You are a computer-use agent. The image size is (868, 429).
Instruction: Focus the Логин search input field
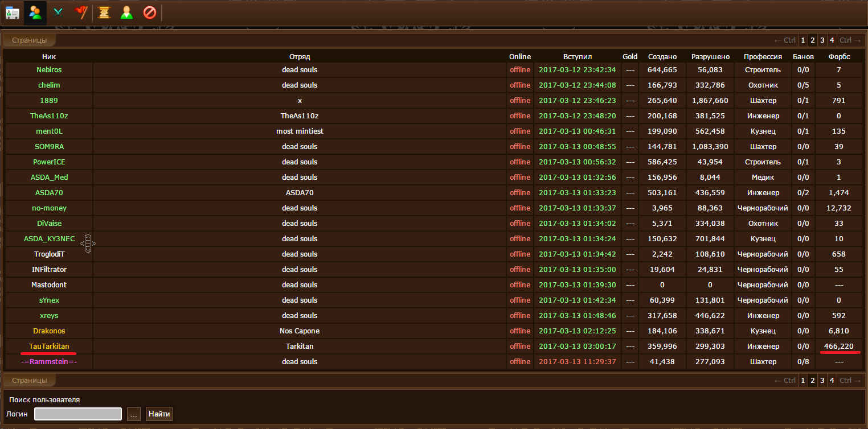[x=78, y=414]
